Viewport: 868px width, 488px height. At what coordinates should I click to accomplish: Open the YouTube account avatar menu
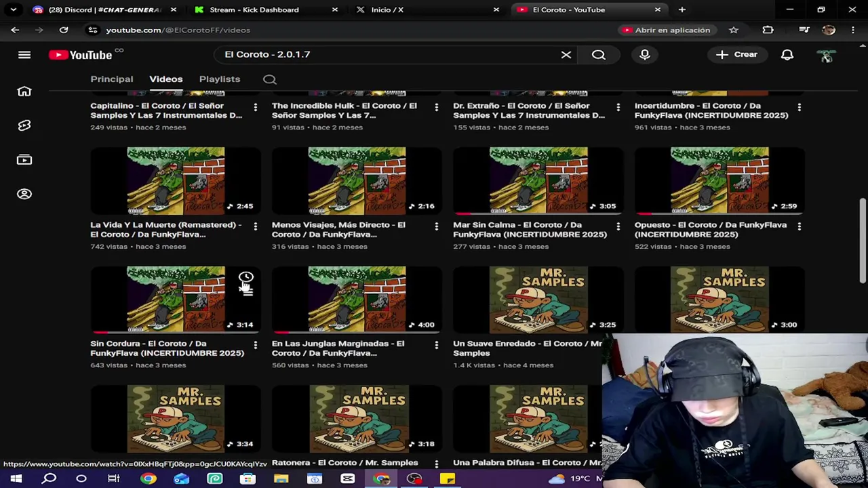tap(827, 56)
